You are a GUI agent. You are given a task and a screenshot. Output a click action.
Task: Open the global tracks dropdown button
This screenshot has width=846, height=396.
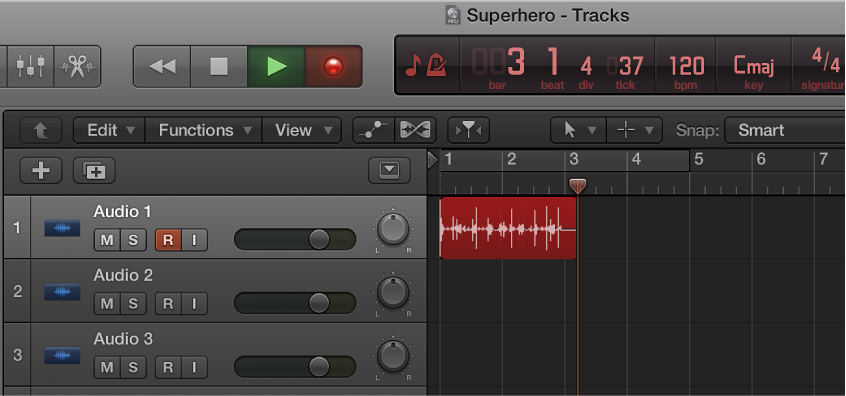click(x=390, y=171)
